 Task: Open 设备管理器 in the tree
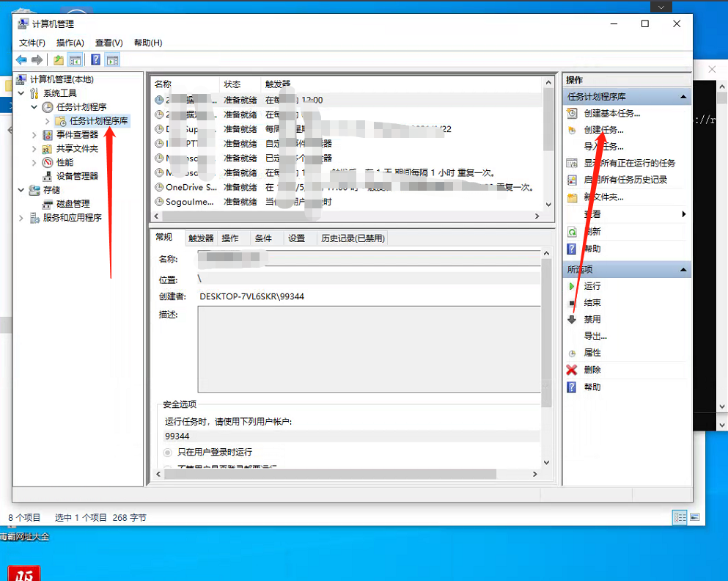[x=77, y=176]
